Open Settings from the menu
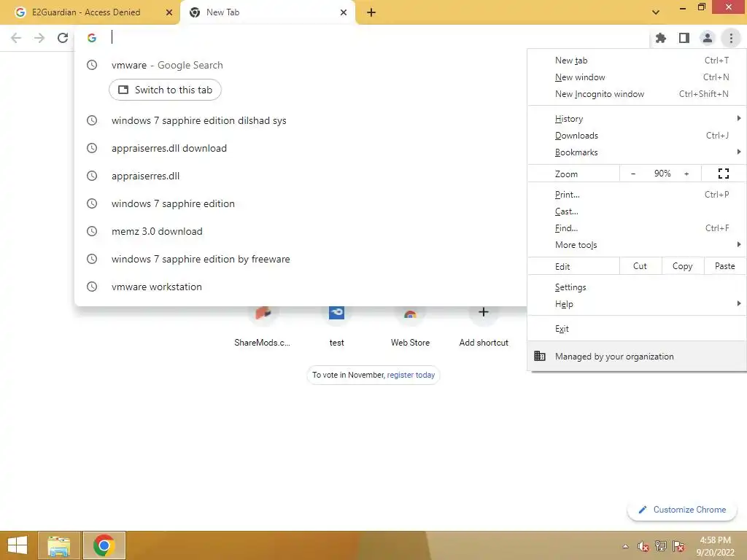 [x=637, y=287]
